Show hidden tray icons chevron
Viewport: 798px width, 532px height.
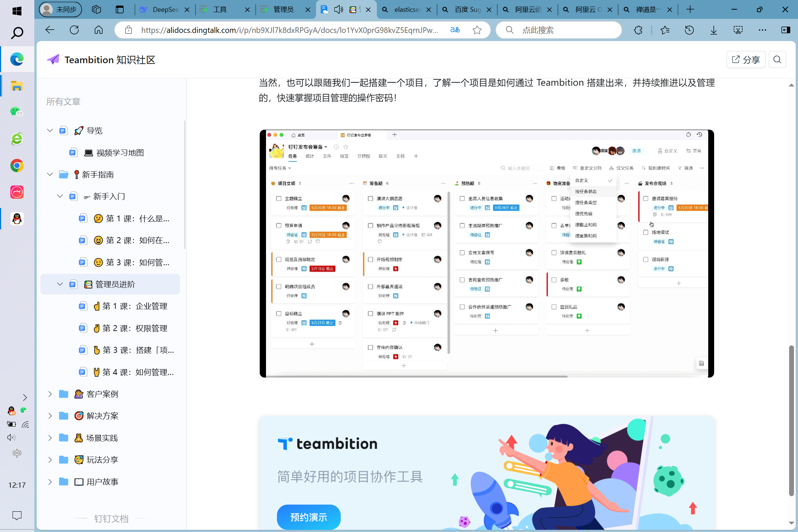[25, 398]
